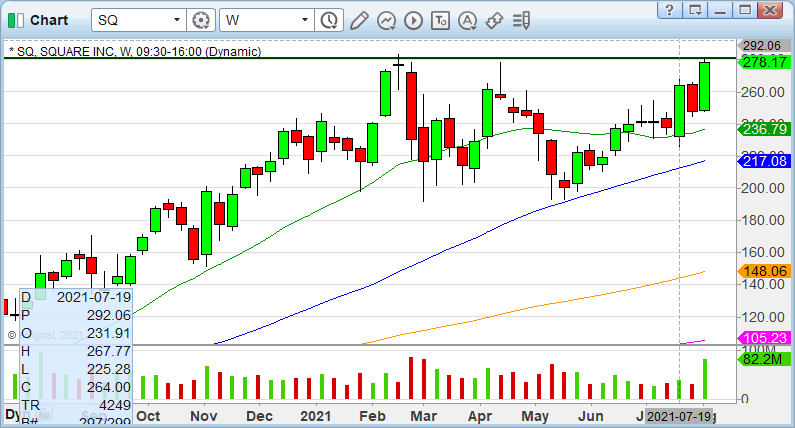
Task: Click the May label on time axis
Action: point(535,416)
